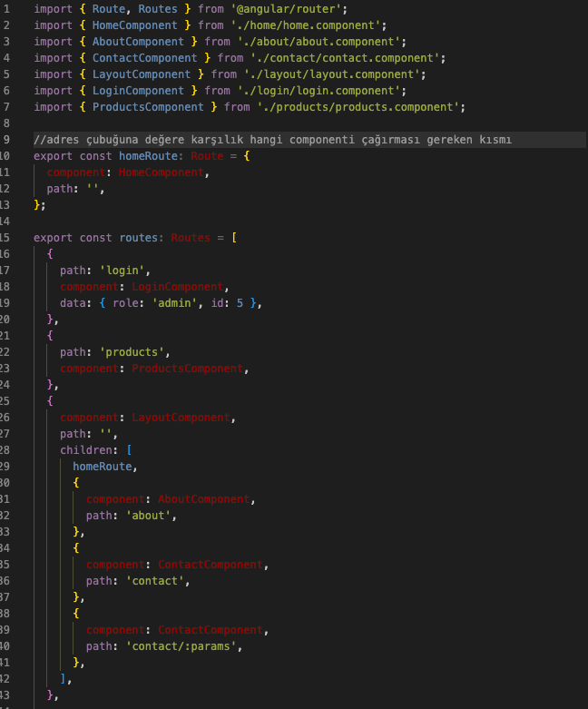Click homeRoute in the export const declaration
This screenshot has width=588, height=709.
[x=148, y=156]
